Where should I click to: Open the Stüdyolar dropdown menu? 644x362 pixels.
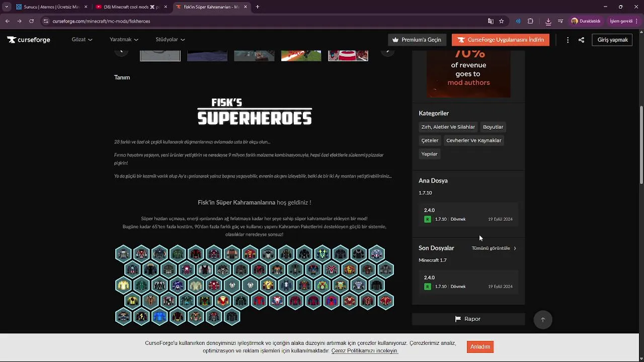pyautogui.click(x=170, y=40)
